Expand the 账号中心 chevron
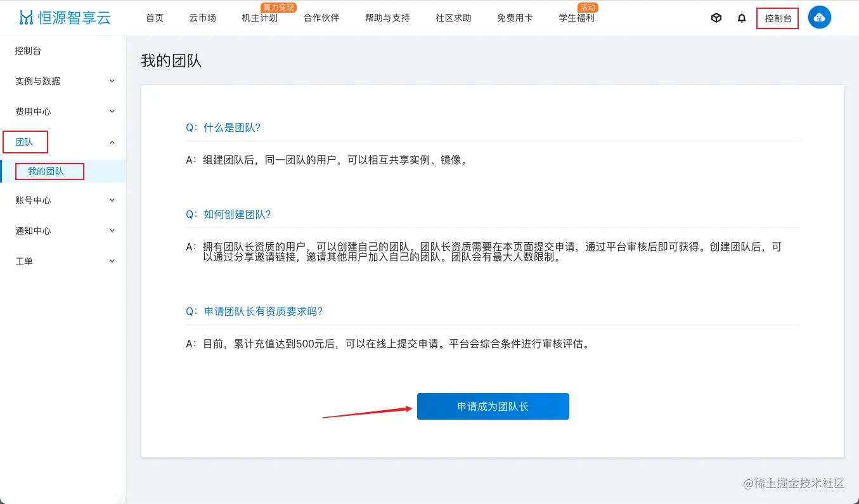859x504 pixels. coord(112,200)
